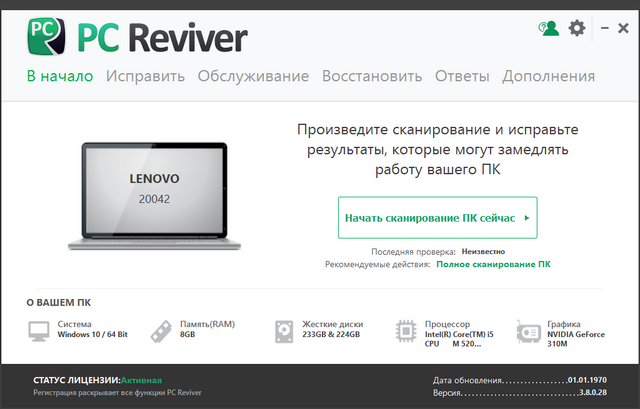Open the user account help icon
This screenshot has width=640, height=409.
(x=548, y=28)
